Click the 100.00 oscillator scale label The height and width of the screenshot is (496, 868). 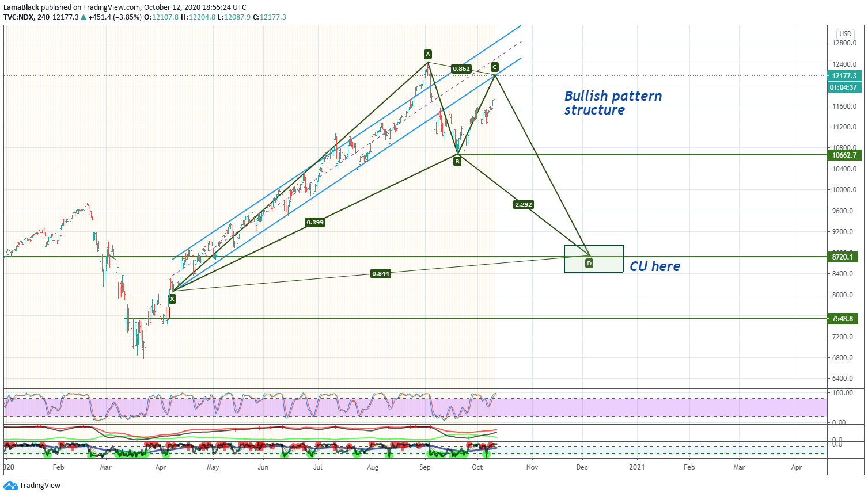[843, 393]
